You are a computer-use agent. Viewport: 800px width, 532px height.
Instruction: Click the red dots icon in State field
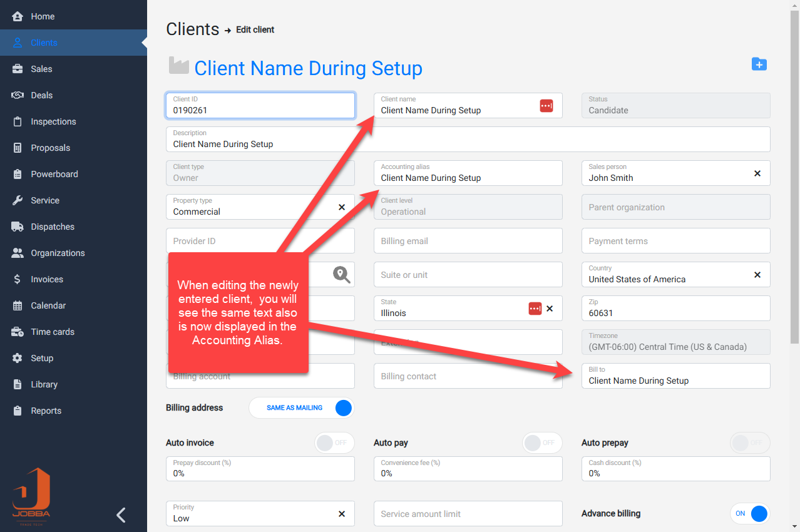[535, 309]
